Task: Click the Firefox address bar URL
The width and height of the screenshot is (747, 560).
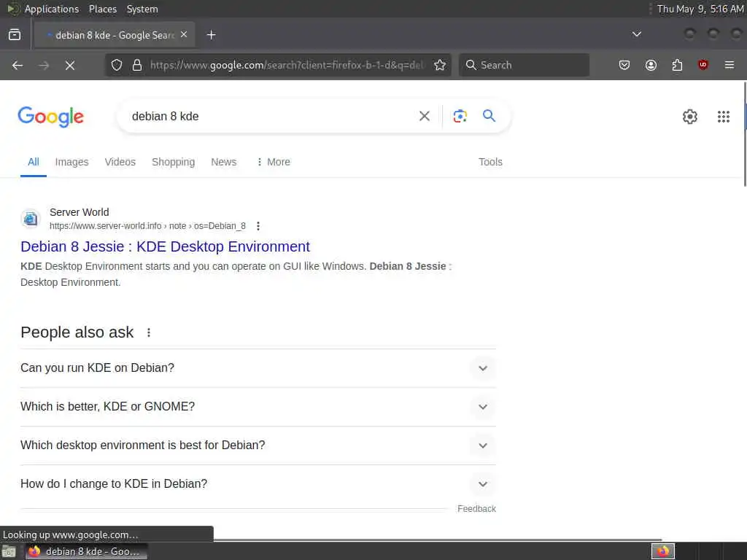Action: (x=286, y=65)
